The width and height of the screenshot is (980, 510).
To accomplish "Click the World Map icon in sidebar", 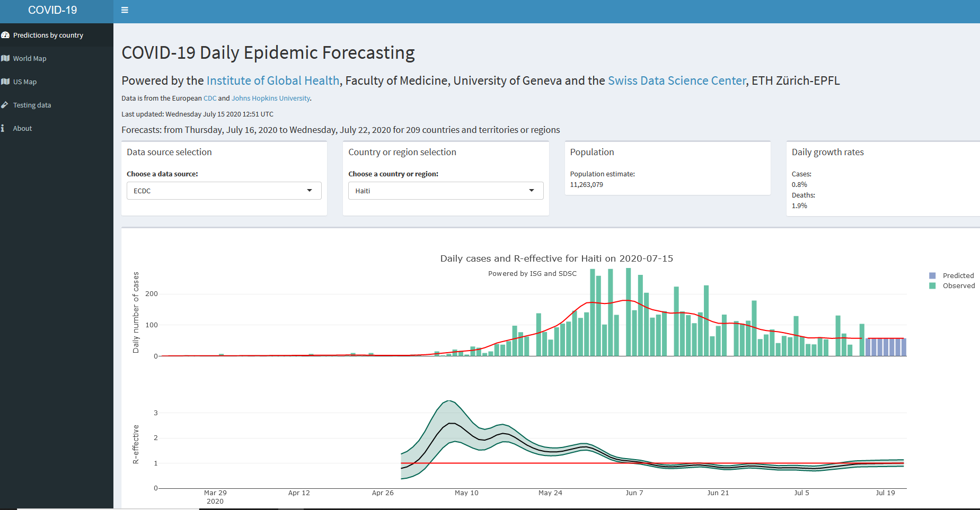I will tap(6, 58).
